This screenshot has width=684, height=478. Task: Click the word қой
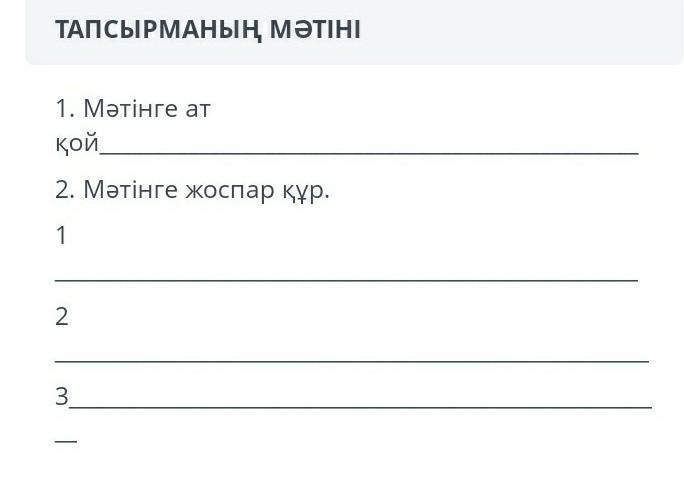77,144
